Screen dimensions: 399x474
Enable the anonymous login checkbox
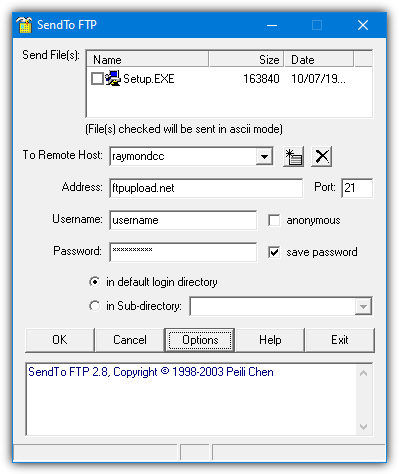274,220
